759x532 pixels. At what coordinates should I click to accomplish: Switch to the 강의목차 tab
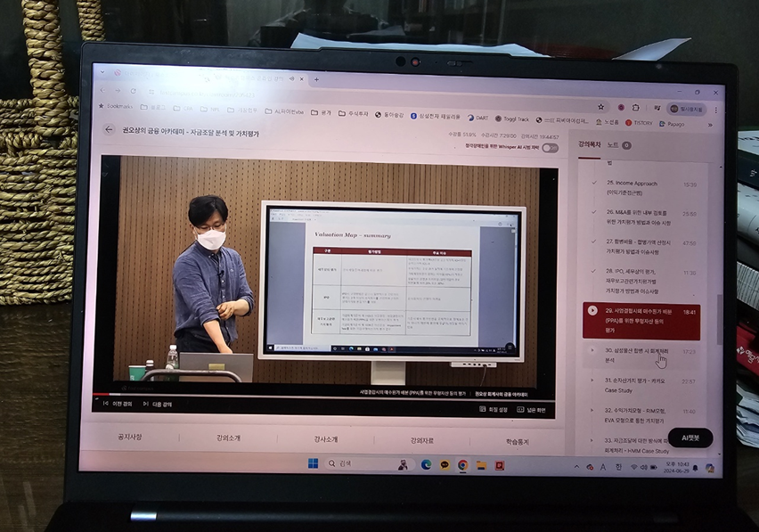(589, 144)
